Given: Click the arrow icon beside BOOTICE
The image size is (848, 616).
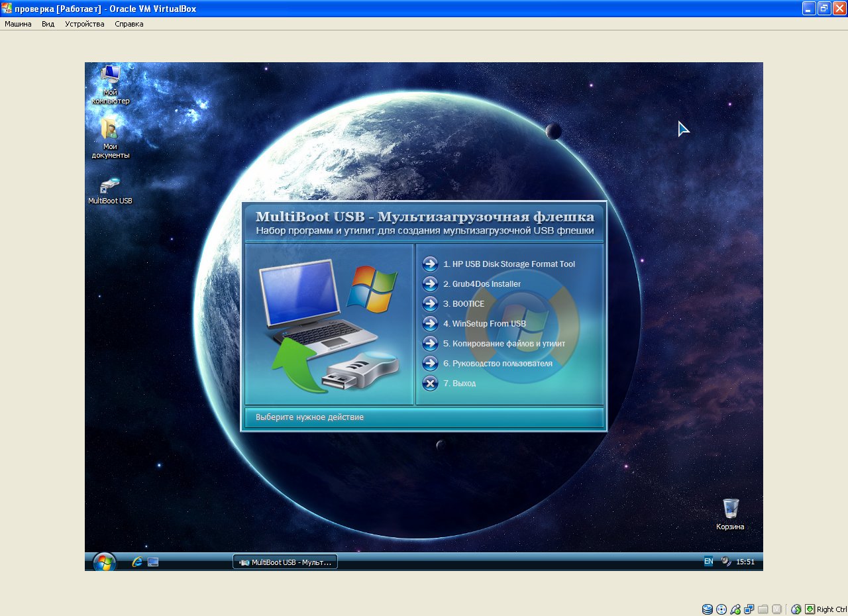Looking at the screenshot, I should pyautogui.click(x=430, y=303).
